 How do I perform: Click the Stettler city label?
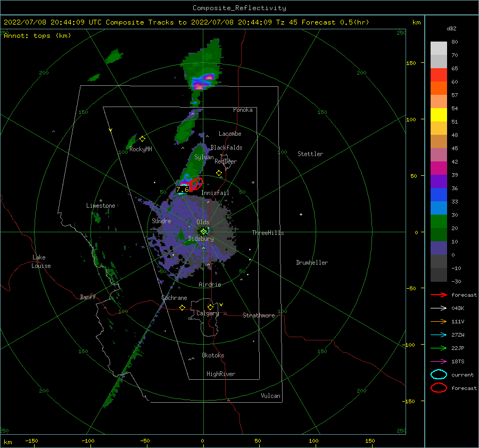pyautogui.click(x=310, y=154)
